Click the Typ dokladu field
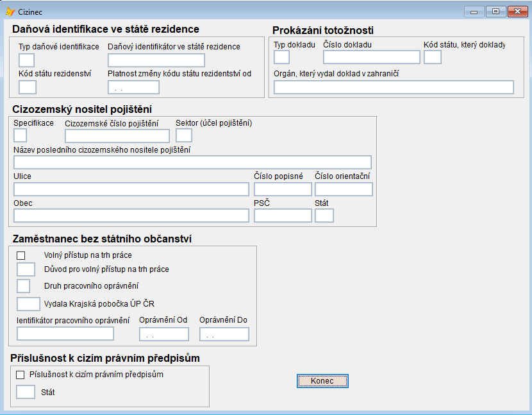 (281, 57)
